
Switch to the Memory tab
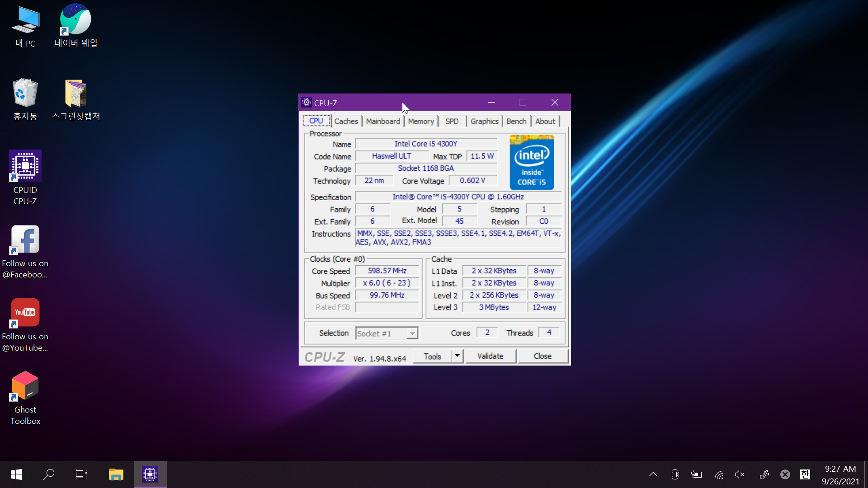421,121
